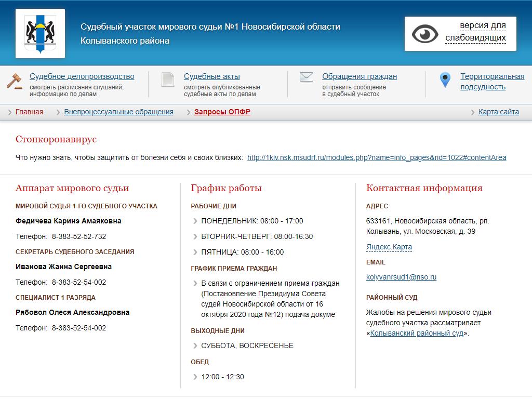Screen dimensions: 532x399
Task: Click the envelope icon for citizen appeals
Action: click(307, 77)
